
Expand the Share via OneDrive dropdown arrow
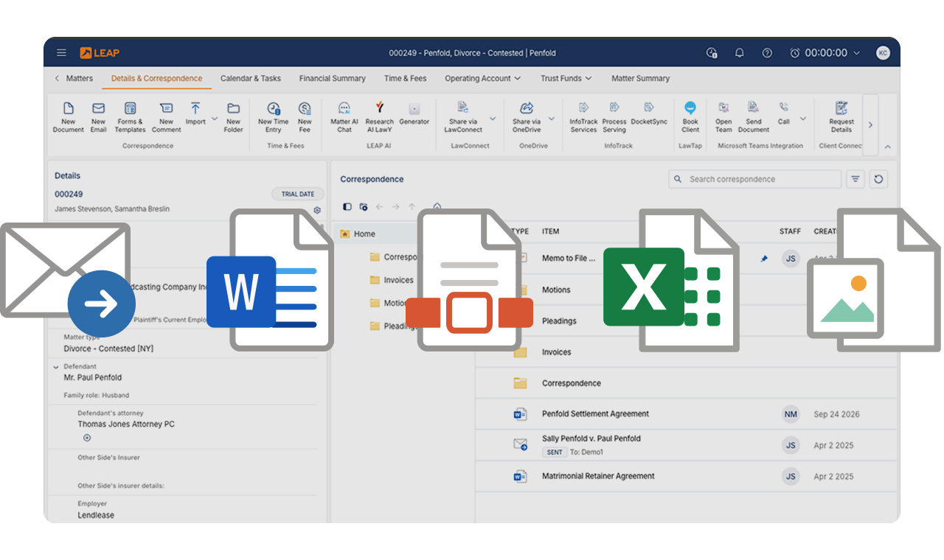tap(551, 118)
